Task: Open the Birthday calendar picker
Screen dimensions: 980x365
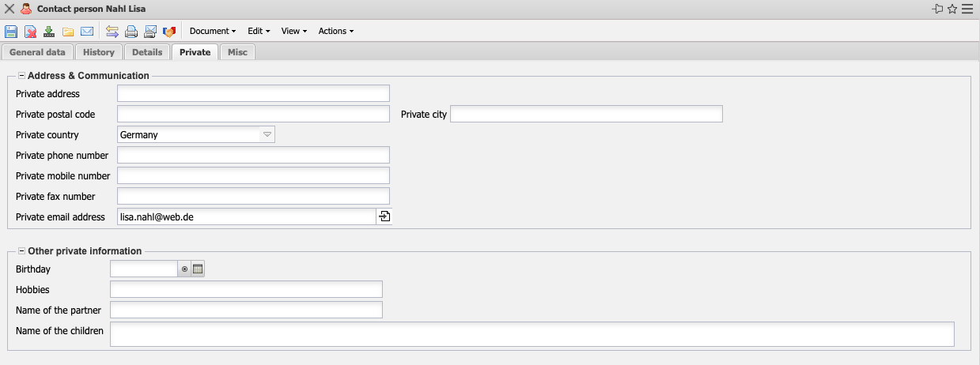Action: click(198, 269)
